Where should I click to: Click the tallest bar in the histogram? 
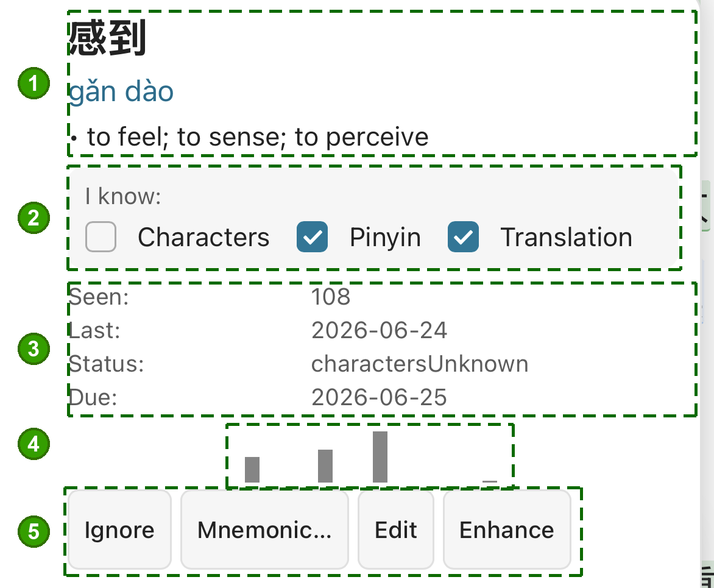[380, 457]
